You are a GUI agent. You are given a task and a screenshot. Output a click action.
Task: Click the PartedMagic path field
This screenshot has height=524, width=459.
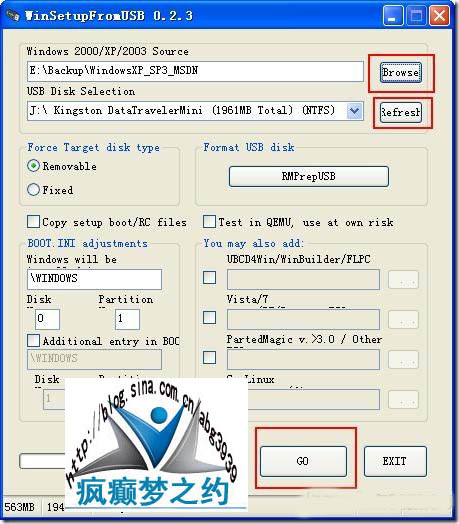coord(303,359)
